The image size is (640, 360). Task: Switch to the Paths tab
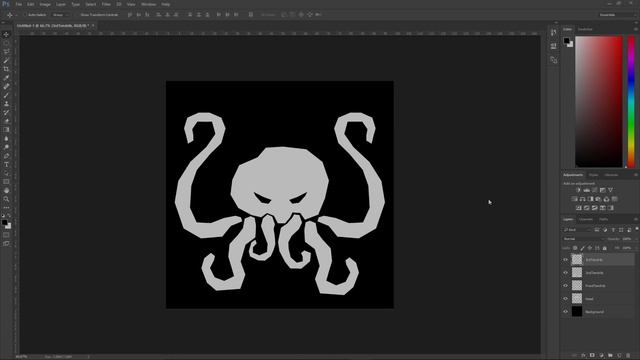[x=604, y=220]
